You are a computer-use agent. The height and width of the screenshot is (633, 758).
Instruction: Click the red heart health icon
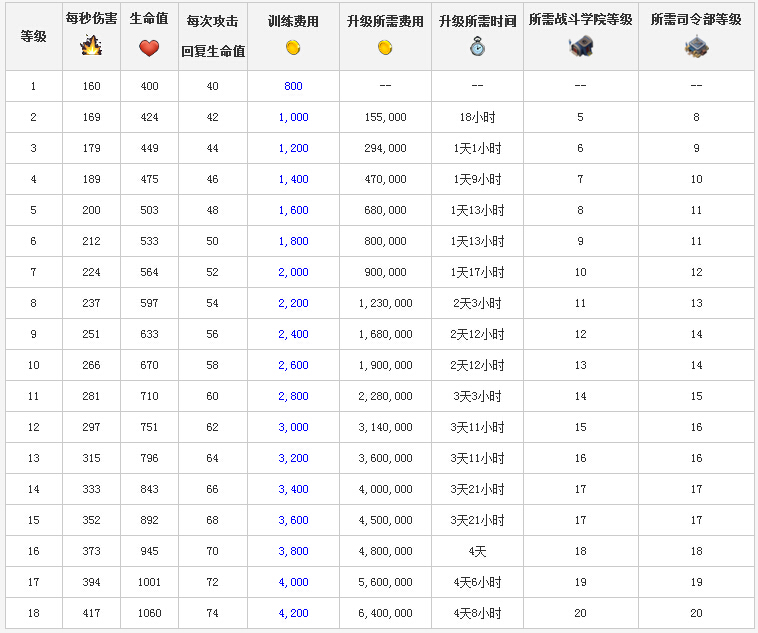(x=149, y=47)
